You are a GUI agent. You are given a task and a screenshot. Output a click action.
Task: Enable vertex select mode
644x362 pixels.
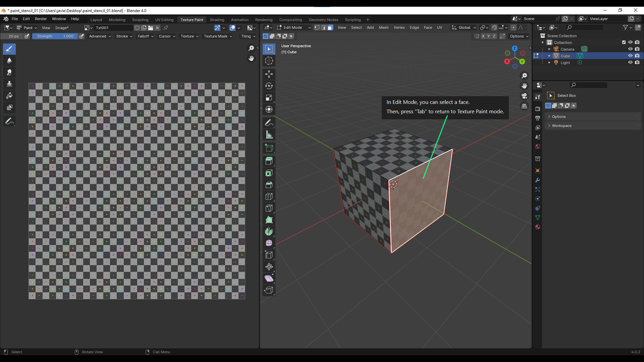point(317,27)
